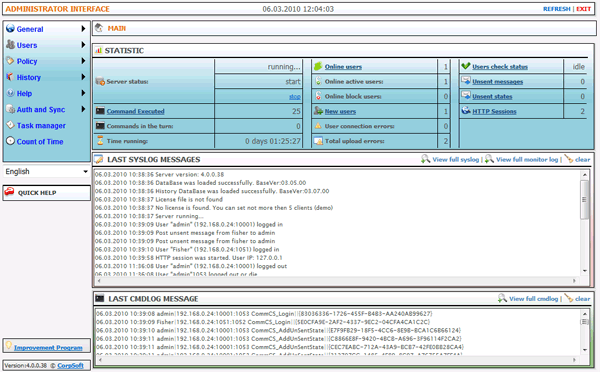600x372 pixels.
Task: Click the Task manager icon
Action: coord(10,125)
